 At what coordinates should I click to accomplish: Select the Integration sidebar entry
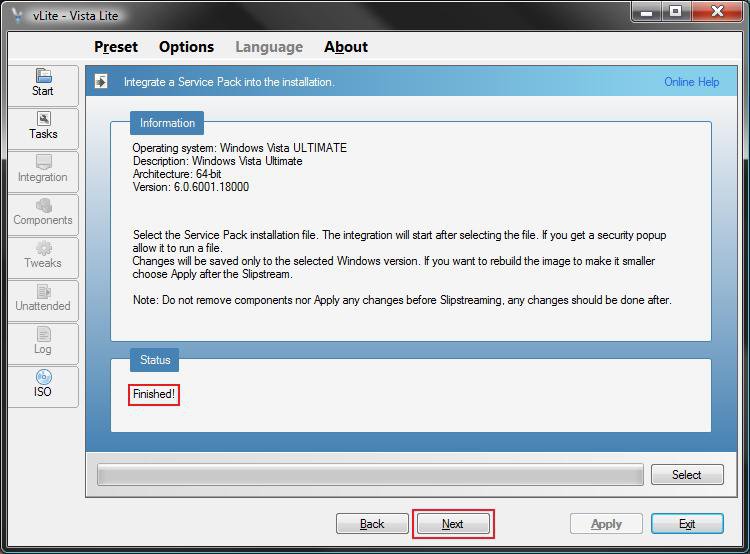(x=43, y=171)
